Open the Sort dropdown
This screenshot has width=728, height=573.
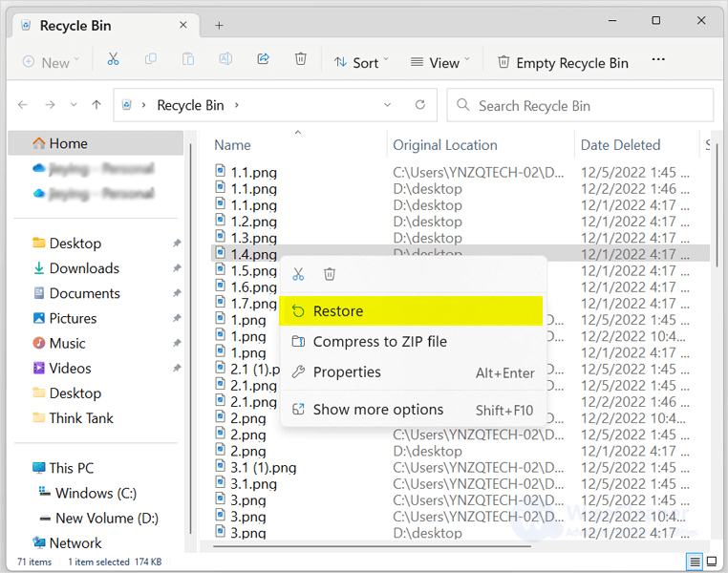click(361, 63)
